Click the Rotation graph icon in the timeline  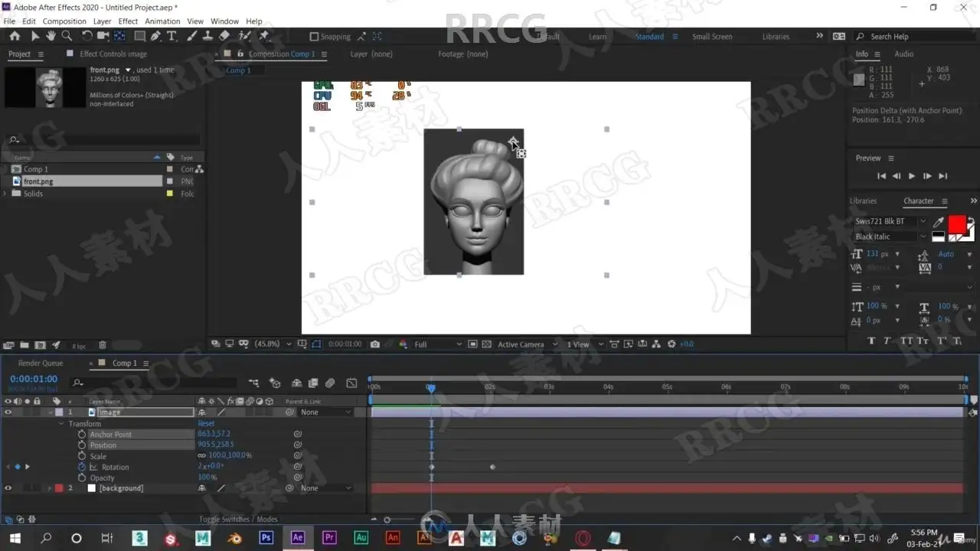pyautogui.click(x=93, y=467)
